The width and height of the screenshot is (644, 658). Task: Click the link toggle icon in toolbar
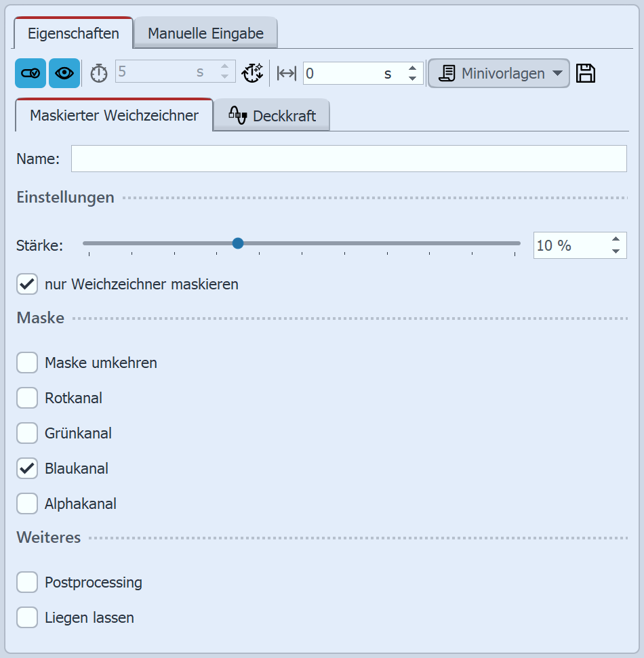31,73
